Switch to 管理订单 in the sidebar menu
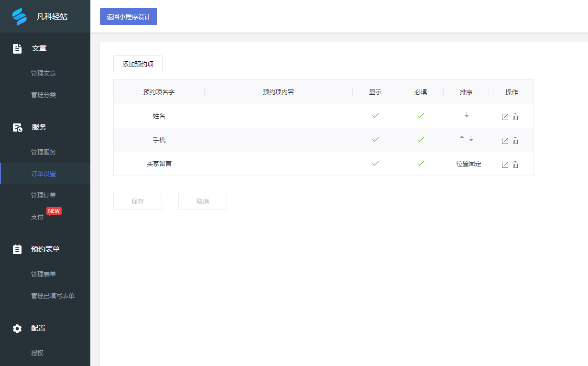The image size is (588, 366). [x=44, y=195]
